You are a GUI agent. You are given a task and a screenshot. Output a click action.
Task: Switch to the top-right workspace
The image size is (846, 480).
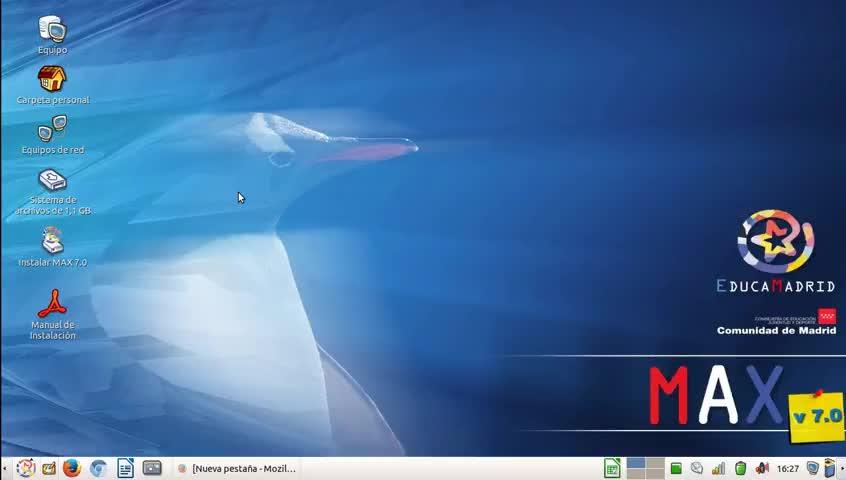(655, 463)
